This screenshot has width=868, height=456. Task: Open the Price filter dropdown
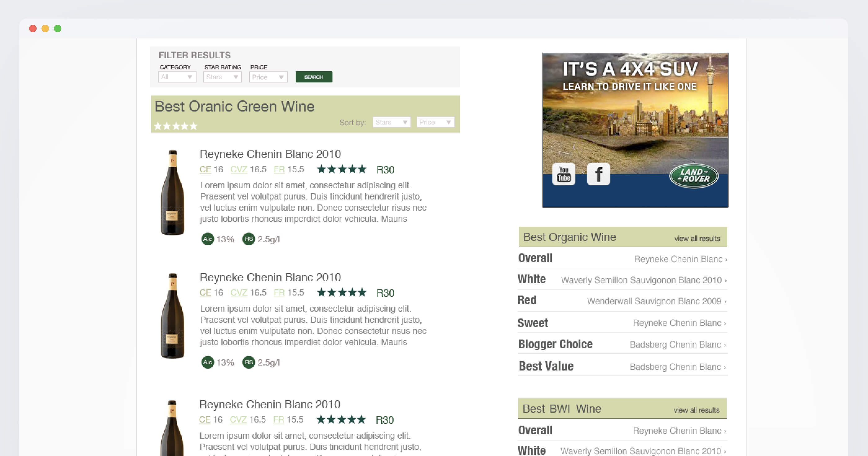click(268, 77)
